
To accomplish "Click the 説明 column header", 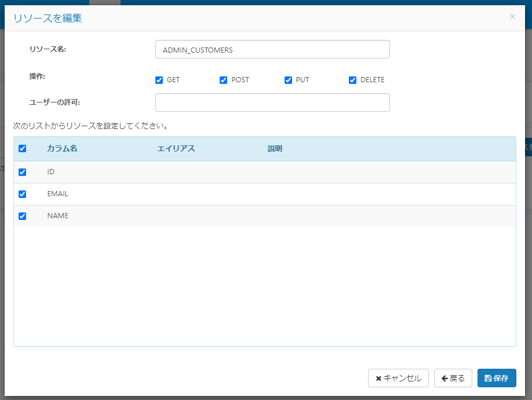I will pos(275,149).
